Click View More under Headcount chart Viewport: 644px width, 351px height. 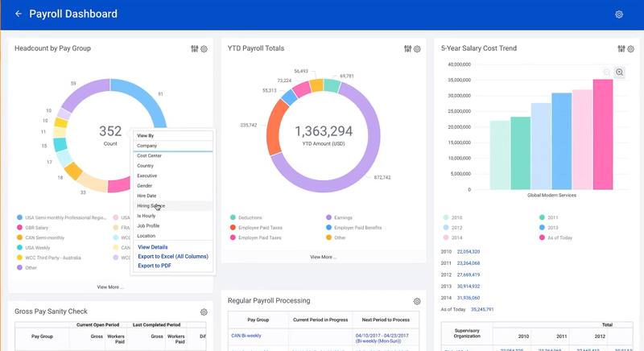point(110,287)
